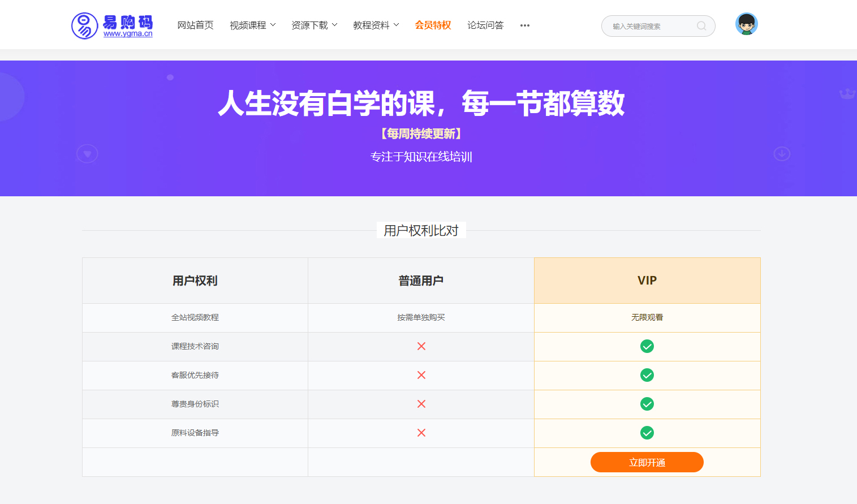Expand the 资源下载 dropdown menu

314,25
